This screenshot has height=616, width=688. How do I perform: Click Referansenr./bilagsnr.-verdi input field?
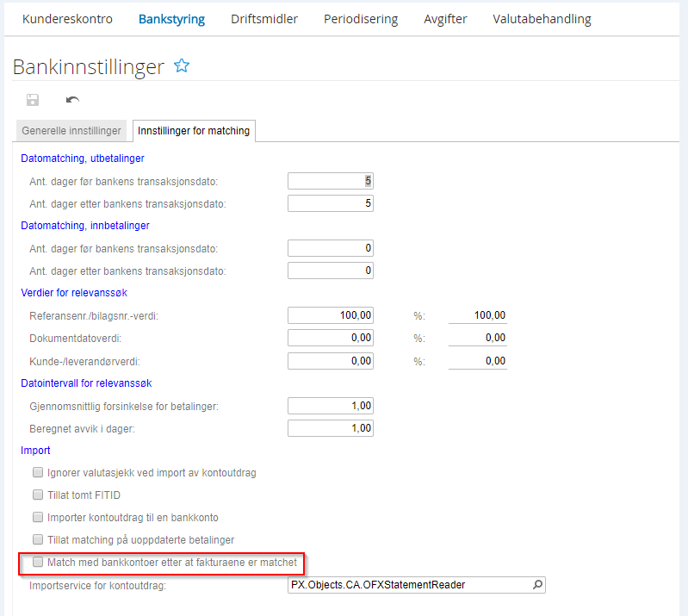[x=331, y=315]
